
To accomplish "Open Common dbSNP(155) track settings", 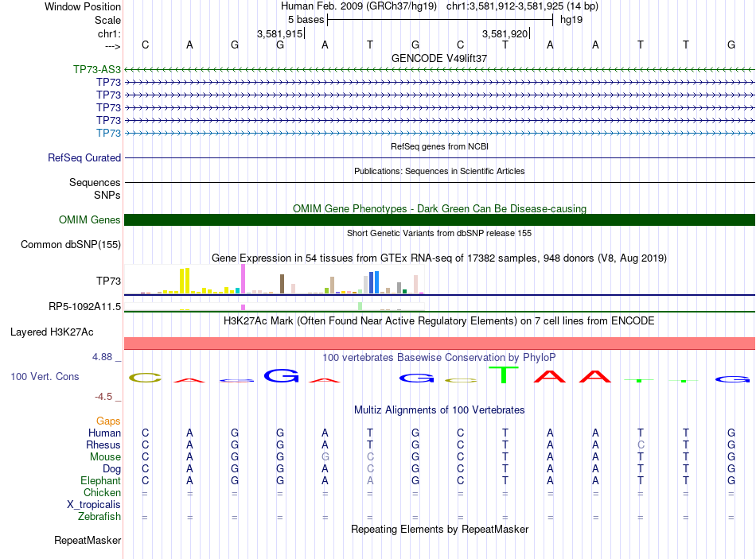I will [71, 244].
